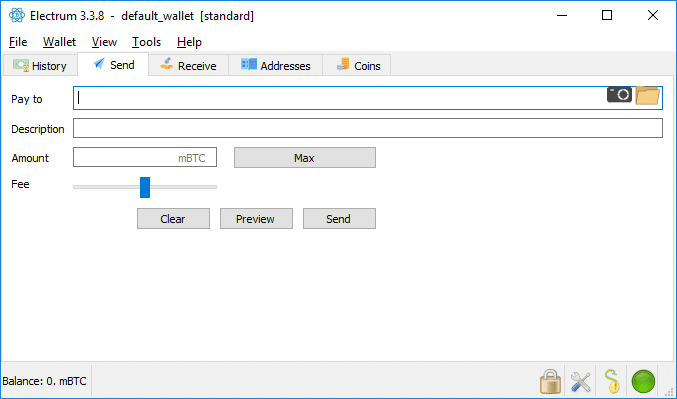Switch to the History tab
This screenshot has height=399, width=677.
pyautogui.click(x=40, y=66)
